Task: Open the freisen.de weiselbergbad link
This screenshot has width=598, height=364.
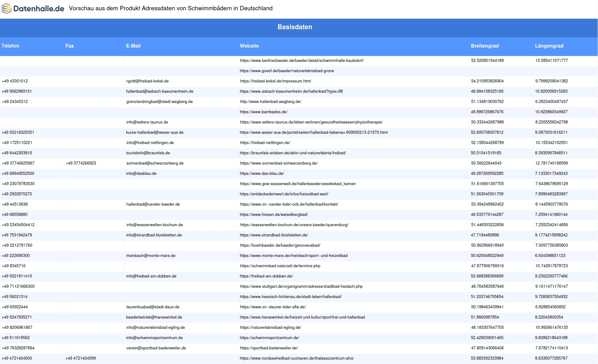Action: tap(274, 215)
